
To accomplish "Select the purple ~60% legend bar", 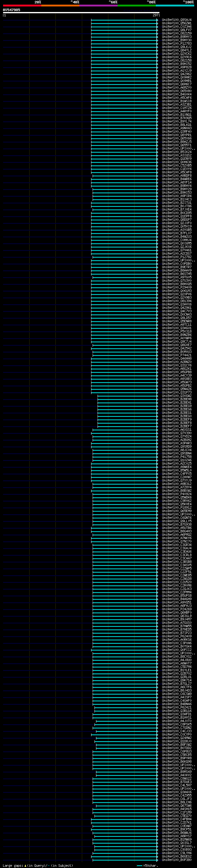I will click(99, 6).
